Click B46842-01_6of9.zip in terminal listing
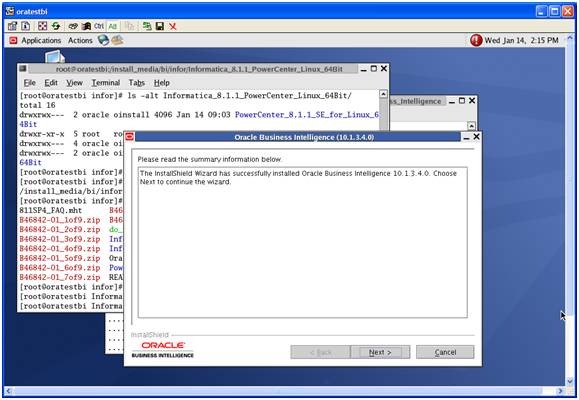 60,268
